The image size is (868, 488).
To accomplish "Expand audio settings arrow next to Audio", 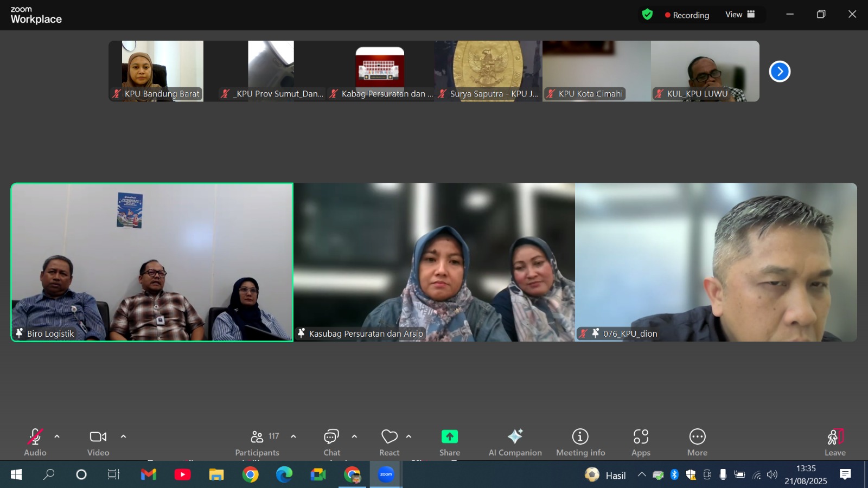I will coord(57,436).
